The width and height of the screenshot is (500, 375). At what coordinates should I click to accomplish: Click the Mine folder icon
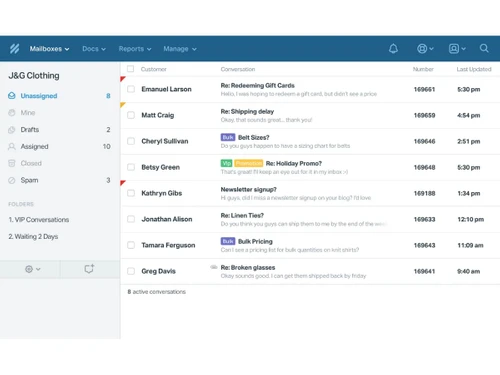coord(12,113)
